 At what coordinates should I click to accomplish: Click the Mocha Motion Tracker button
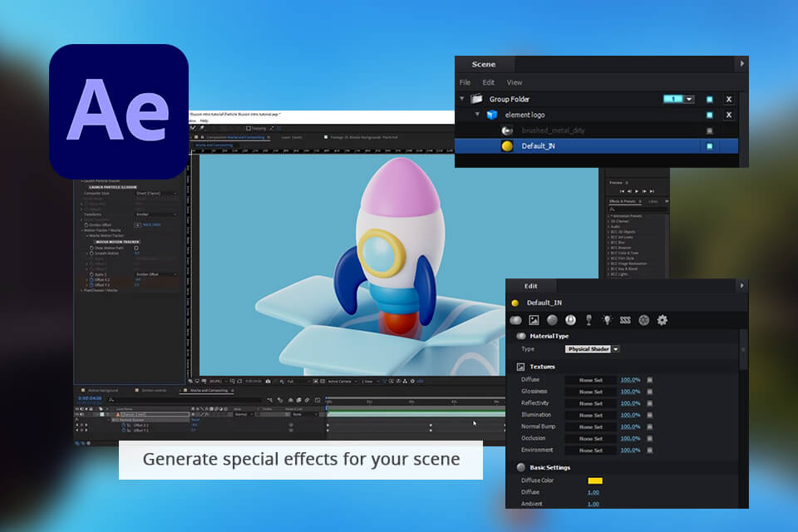tap(117, 242)
